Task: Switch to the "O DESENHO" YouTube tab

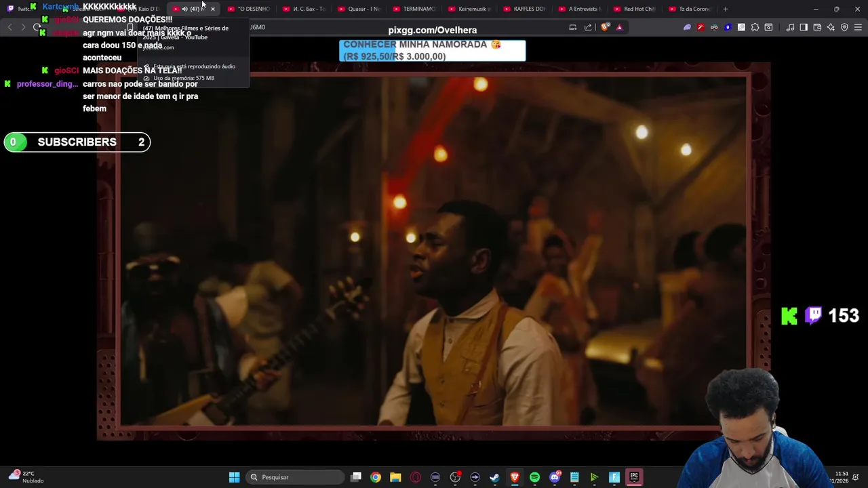Action: 249,9
